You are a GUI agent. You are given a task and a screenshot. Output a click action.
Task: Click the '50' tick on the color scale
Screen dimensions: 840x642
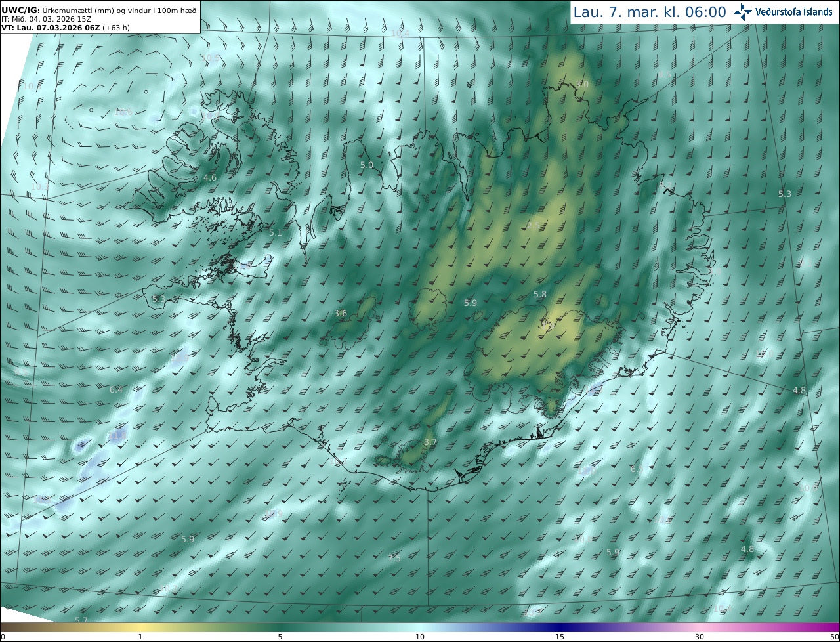point(834,637)
